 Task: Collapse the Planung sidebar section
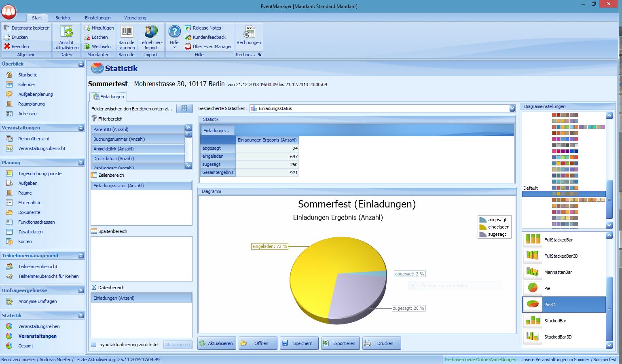(x=81, y=163)
